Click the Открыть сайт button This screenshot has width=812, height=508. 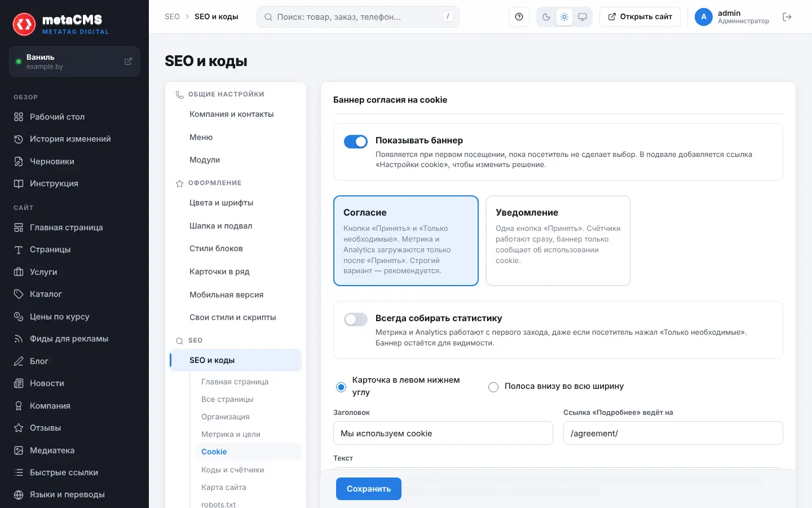click(640, 17)
